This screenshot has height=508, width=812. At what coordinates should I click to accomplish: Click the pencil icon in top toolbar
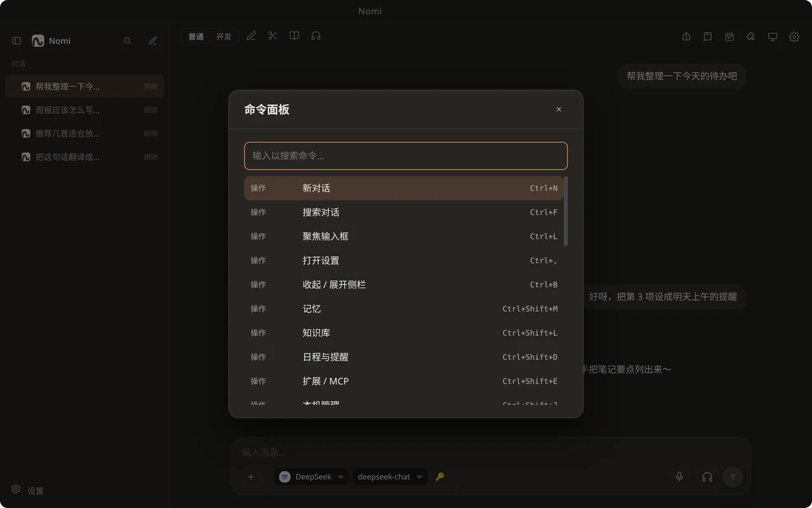pos(251,36)
